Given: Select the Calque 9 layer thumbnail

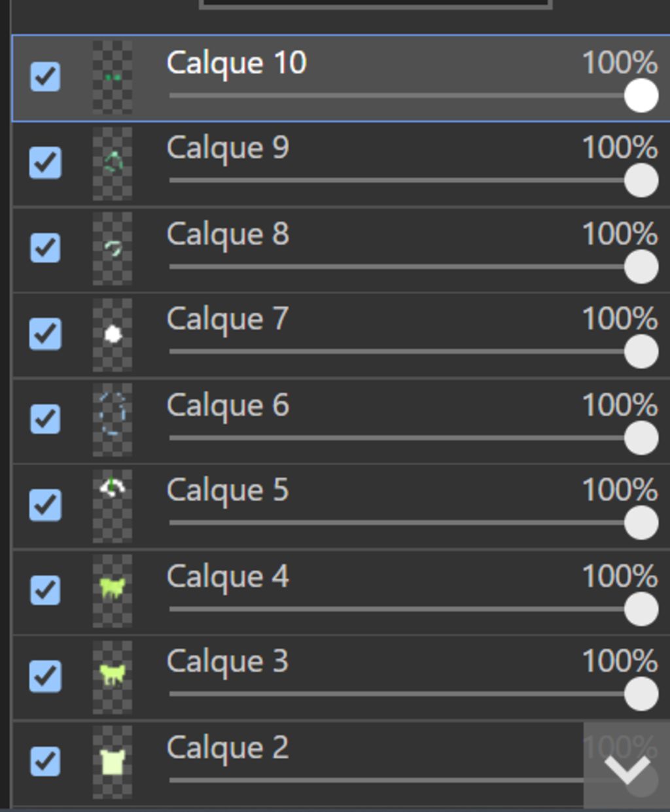Looking at the screenshot, I should click(x=113, y=163).
